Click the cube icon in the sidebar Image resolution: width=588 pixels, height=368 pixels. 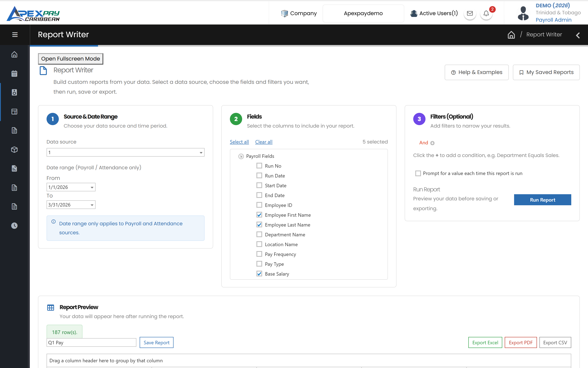(14, 149)
